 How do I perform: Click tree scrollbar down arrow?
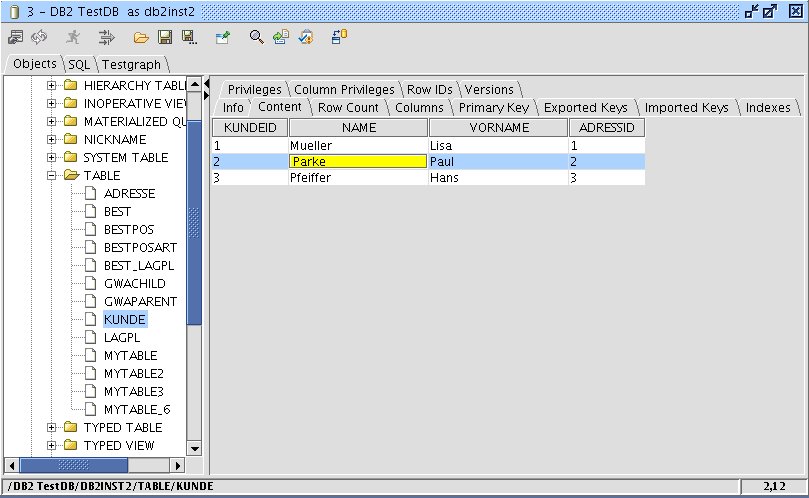(x=195, y=448)
